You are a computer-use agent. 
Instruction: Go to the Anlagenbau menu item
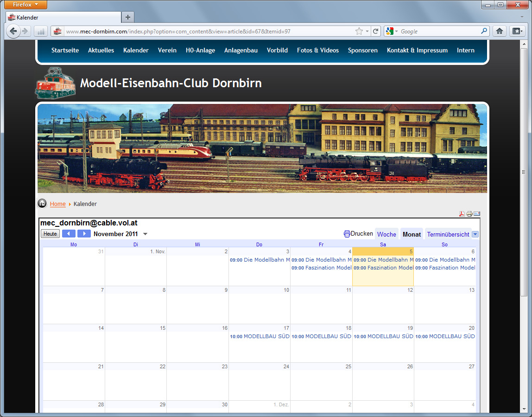pyautogui.click(x=241, y=50)
